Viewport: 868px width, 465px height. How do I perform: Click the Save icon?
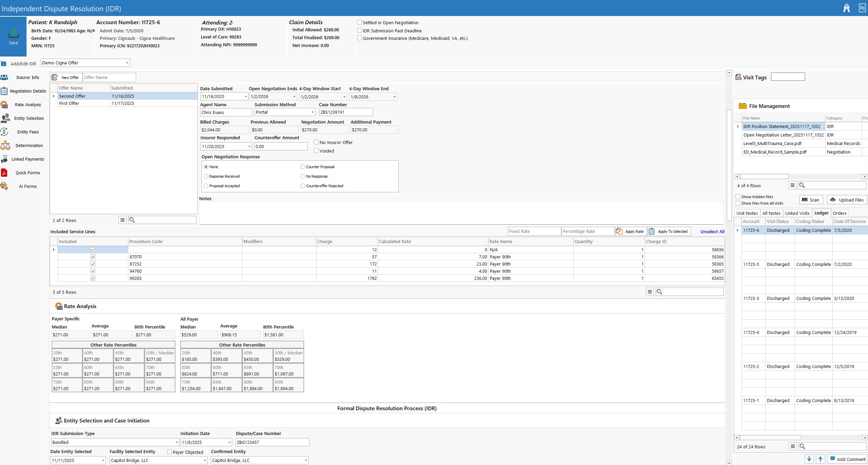click(13, 34)
